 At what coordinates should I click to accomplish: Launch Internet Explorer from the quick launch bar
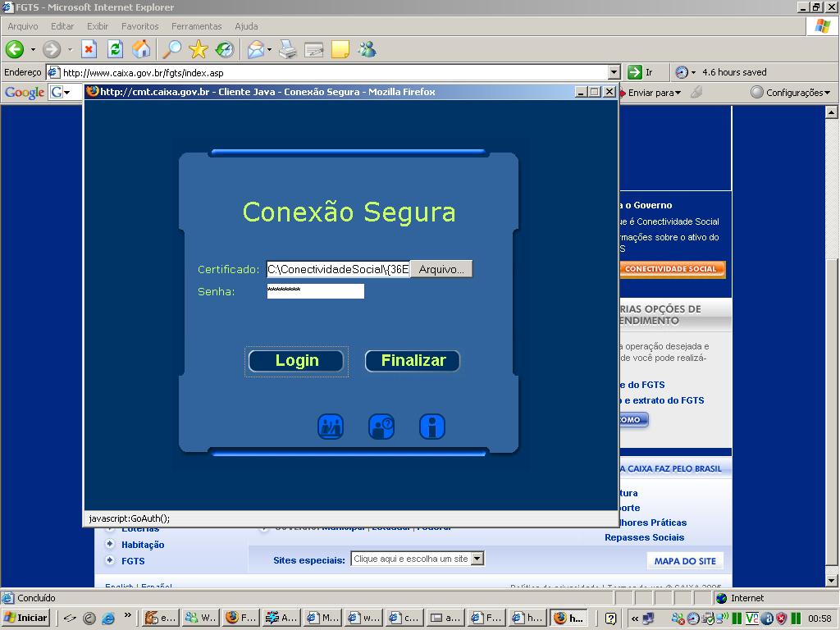[x=108, y=619]
